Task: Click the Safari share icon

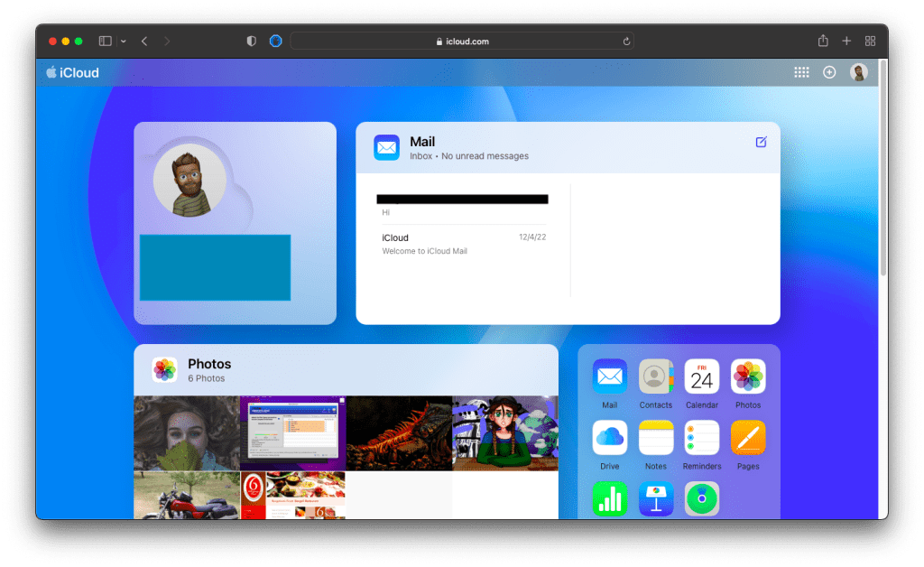Action: pos(822,41)
